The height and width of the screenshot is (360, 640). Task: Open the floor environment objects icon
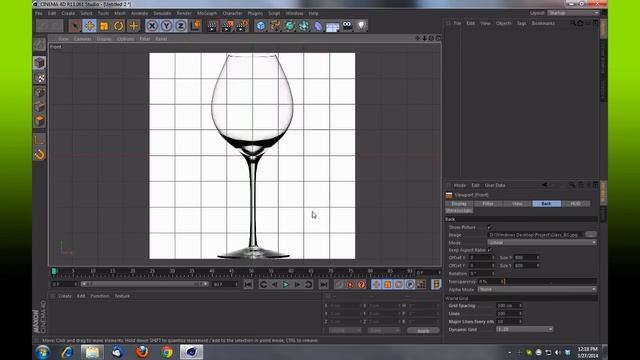click(333, 26)
